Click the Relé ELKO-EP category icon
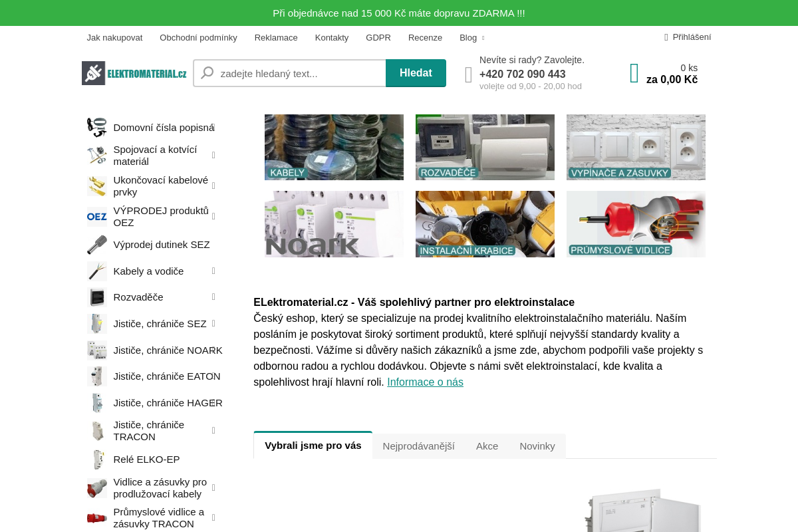 (x=96, y=460)
